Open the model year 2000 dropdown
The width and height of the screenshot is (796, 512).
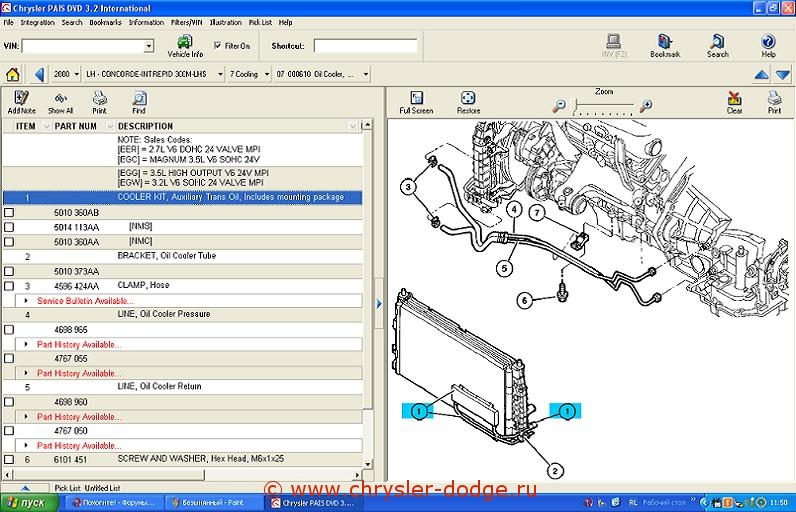(x=76, y=74)
